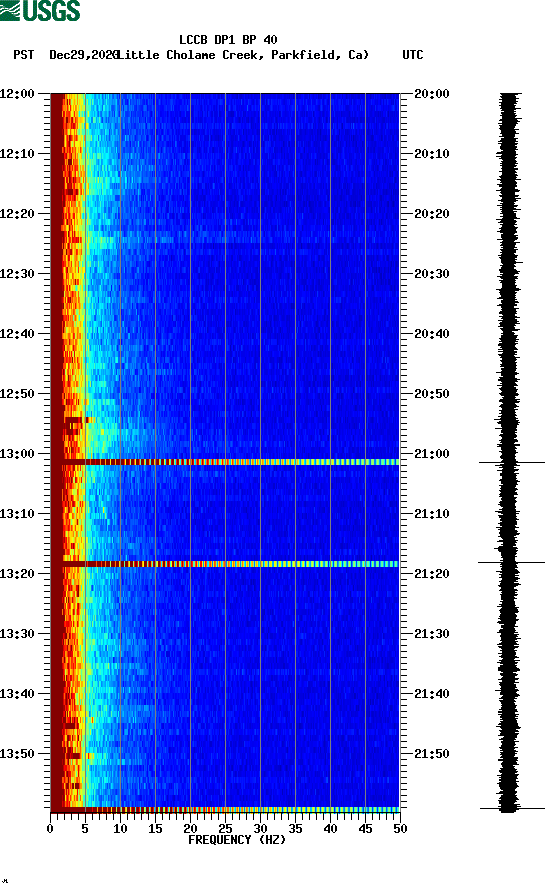
Task: Click the '15' frequency axis tick label
Action: 155,829
